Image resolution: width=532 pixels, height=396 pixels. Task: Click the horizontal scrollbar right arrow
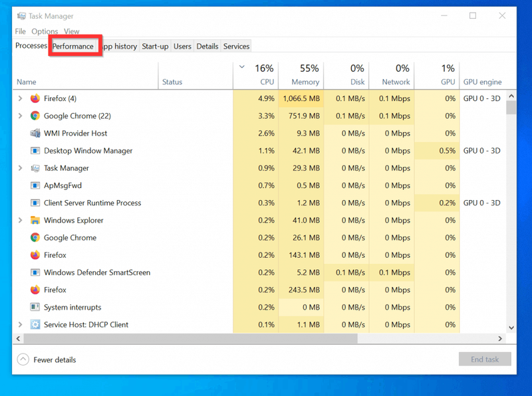pyautogui.click(x=500, y=339)
